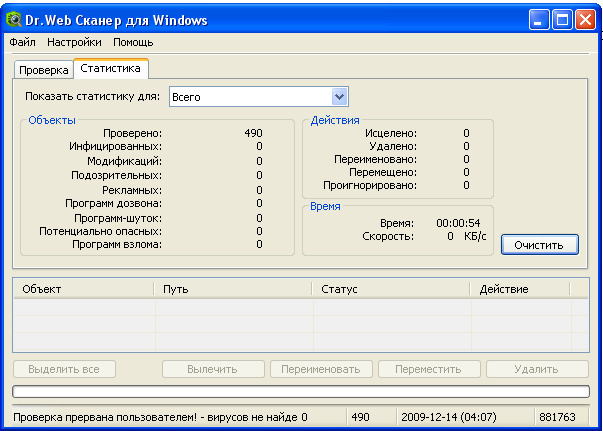603x431 pixels.
Task: Click status bar date 2009-12-14 (04:07)
Action: 449,417
